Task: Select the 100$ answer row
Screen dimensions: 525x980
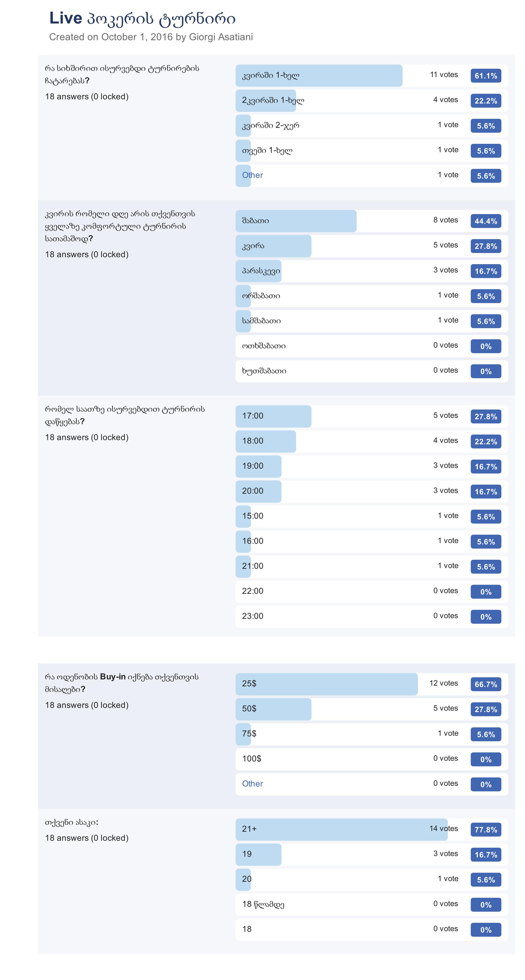Action: pyautogui.click(x=371, y=759)
